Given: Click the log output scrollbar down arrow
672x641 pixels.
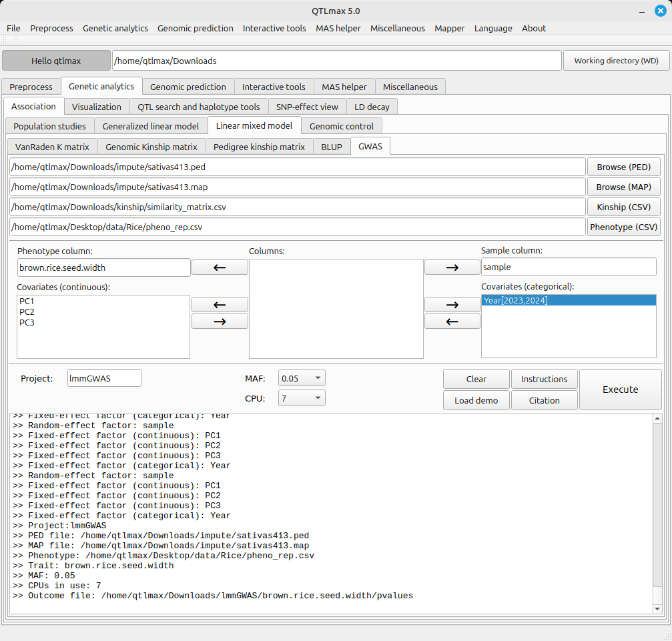Looking at the screenshot, I should pyautogui.click(x=657, y=609).
